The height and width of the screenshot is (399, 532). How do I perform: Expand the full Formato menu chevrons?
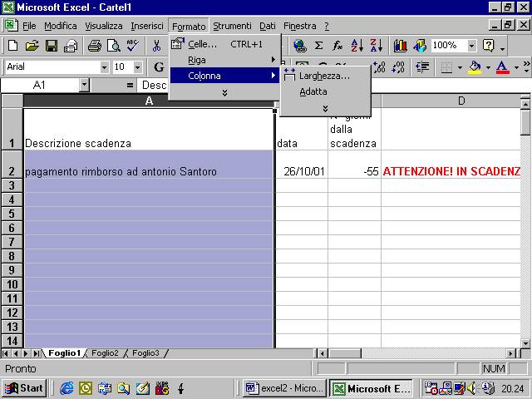pos(224,92)
